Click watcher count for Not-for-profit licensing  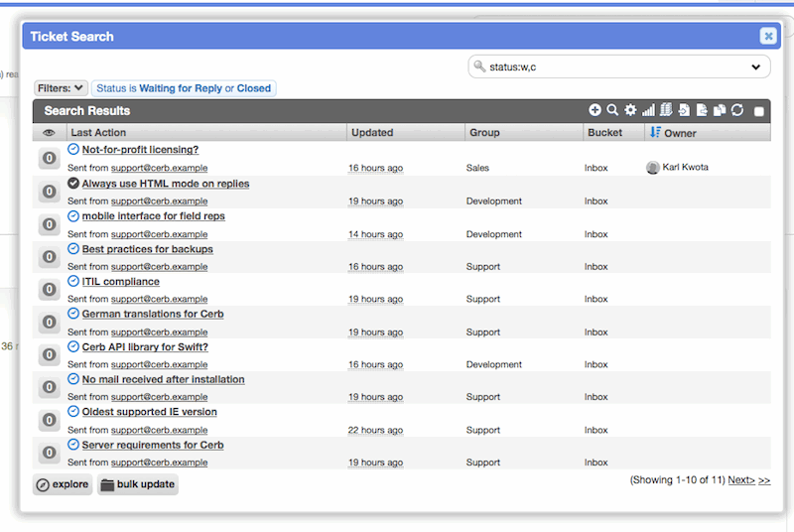49,159
